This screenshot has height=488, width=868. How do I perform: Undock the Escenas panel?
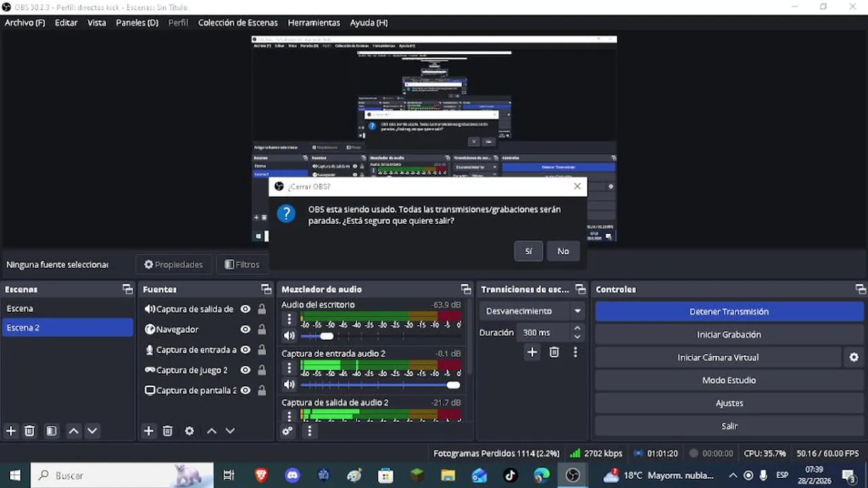point(127,289)
